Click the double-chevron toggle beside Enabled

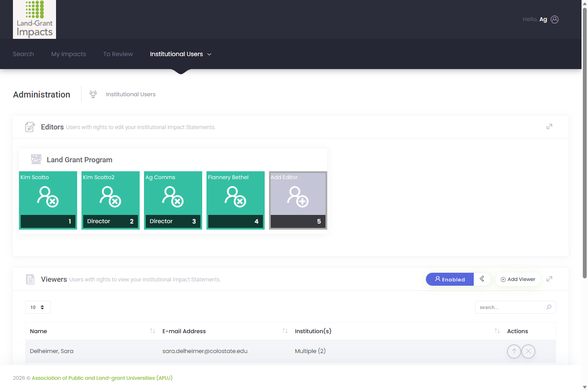[x=482, y=279]
